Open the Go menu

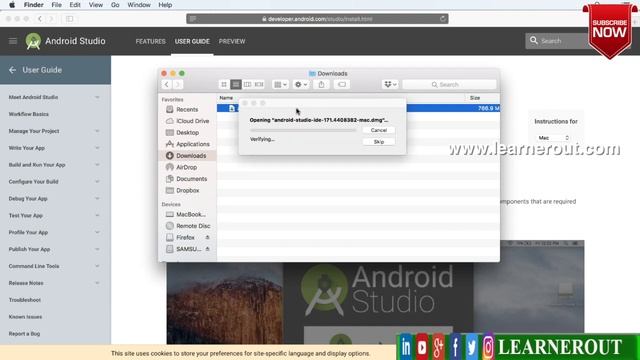(115, 5)
